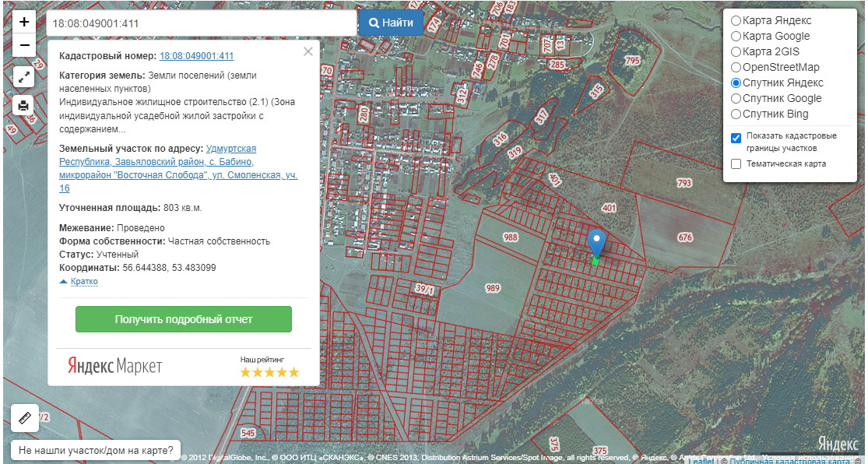
Task: Select Карта Google map layer
Action: tap(736, 36)
